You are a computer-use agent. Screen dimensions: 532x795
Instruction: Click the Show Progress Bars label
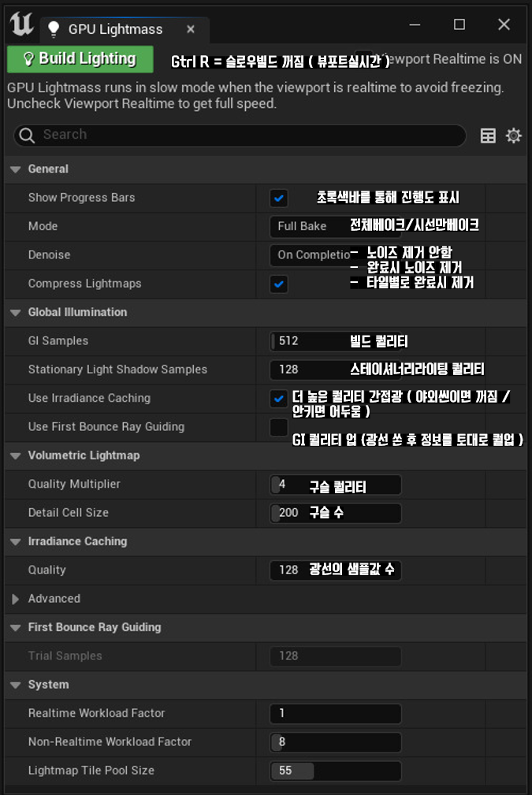click(82, 198)
